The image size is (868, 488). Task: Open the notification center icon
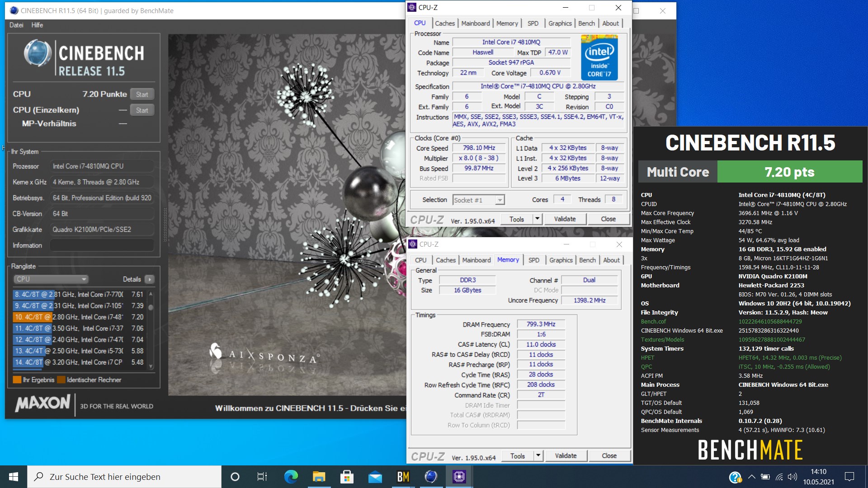pos(849,477)
